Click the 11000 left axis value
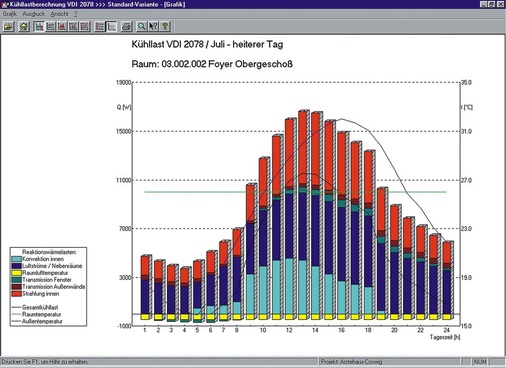 (x=124, y=180)
